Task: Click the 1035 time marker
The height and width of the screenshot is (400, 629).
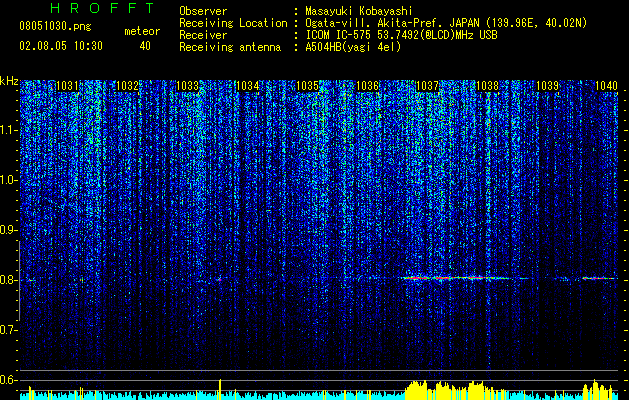Action: 307,85
